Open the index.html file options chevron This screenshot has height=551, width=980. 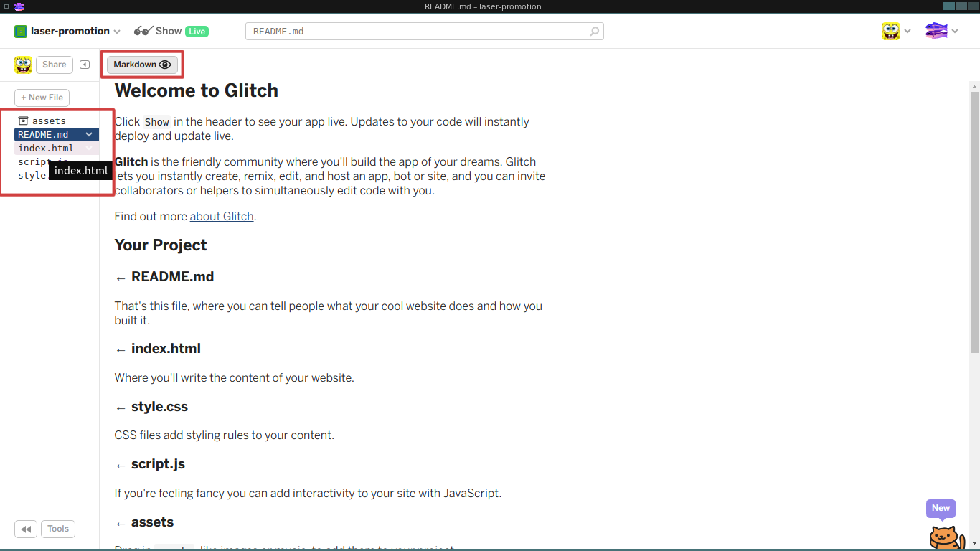coord(89,148)
